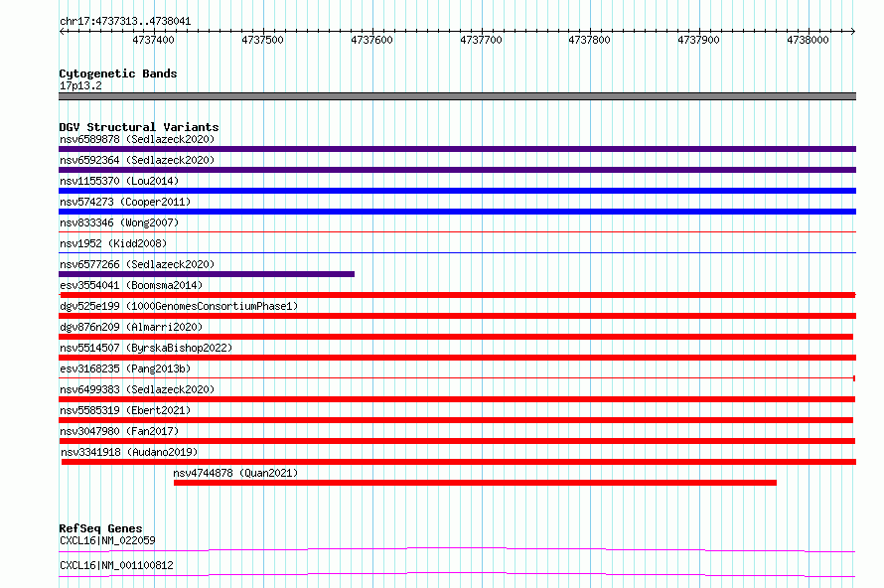The width and height of the screenshot is (884, 588).
Task: Select the nsv6592364 (Sedlazeck2020) variant label
Action: pos(137,160)
